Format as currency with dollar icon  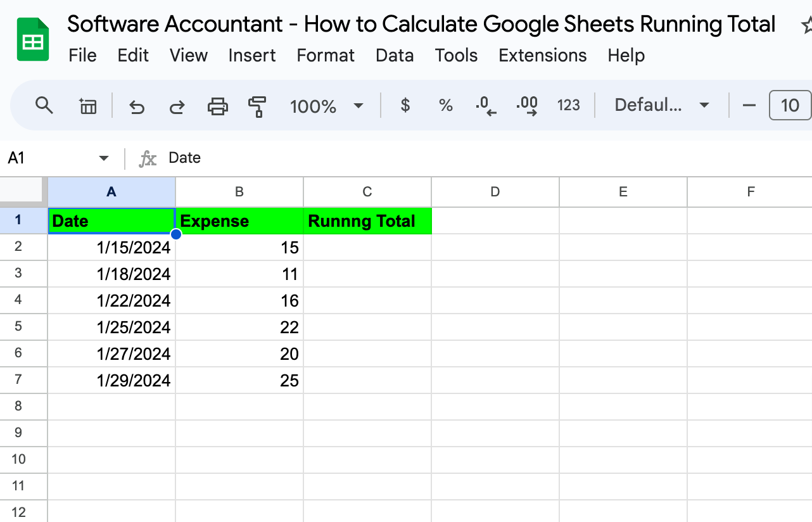click(405, 106)
